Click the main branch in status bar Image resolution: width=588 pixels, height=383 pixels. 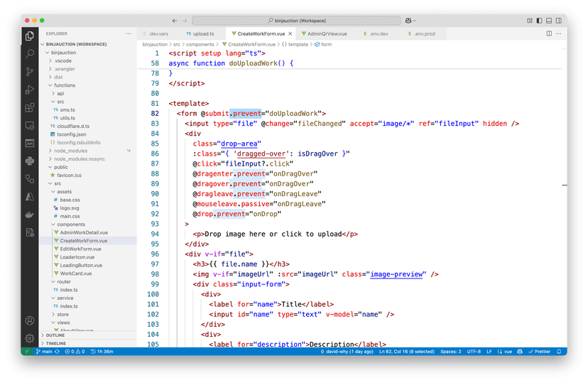(x=44, y=351)
